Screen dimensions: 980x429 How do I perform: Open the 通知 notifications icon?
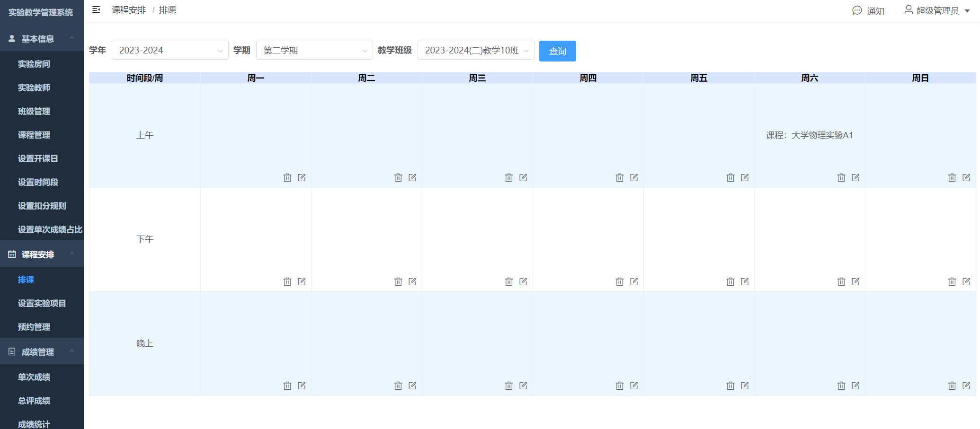click(857, 10)
